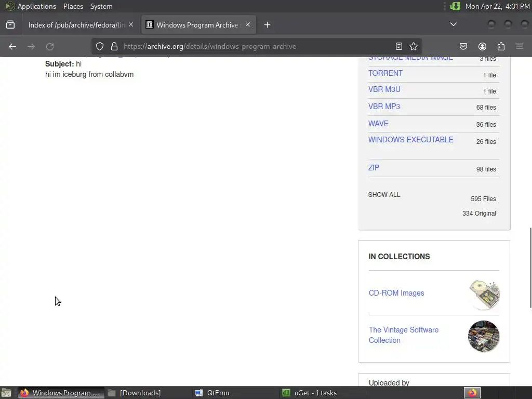Screen dimensions: 532x399
Task: Open the Firefox account icon
Action: pyautogui.click(x=482, y=46)
